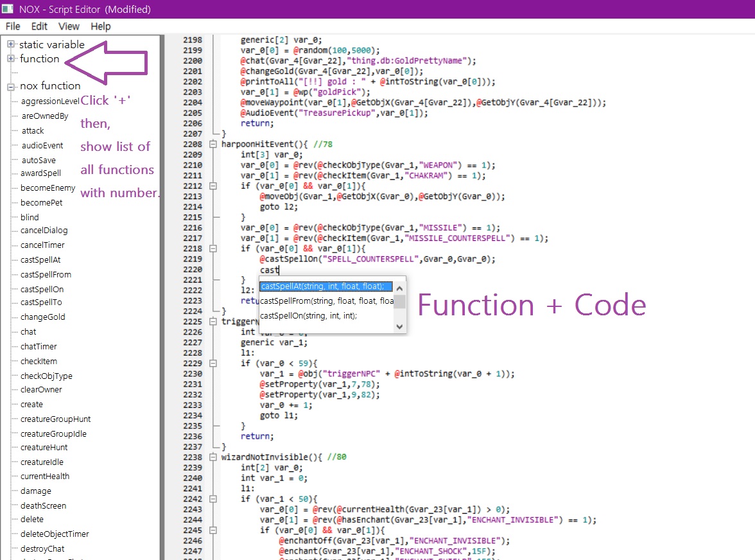This screenshot has width=755, height=560.
Task: Collapse the if block fold at line 2229
Action: 213,363
